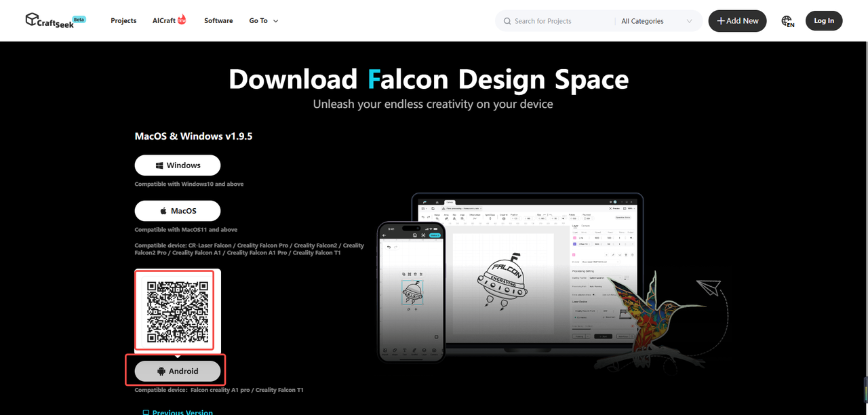Download the MacOS version
Viewport: 868px width, 415px height.
tap(178, 211)
